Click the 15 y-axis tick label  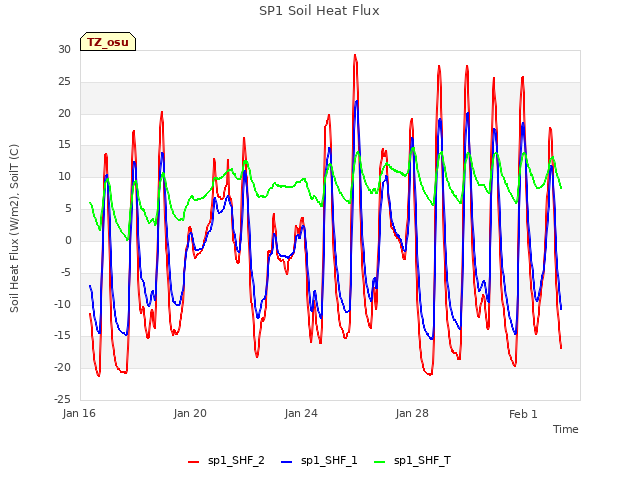point(64,145)
